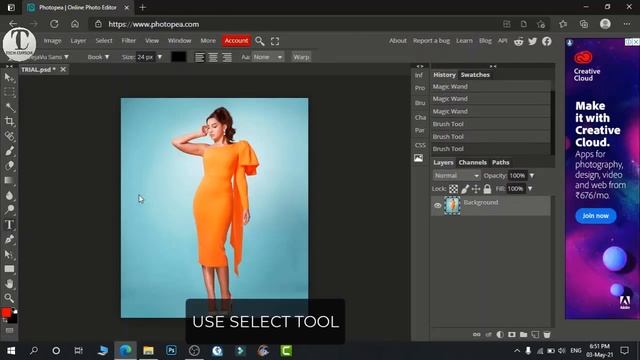Open blend mode Normal dropdown
The width and height of the screenshot is (640, 360).
456,176
